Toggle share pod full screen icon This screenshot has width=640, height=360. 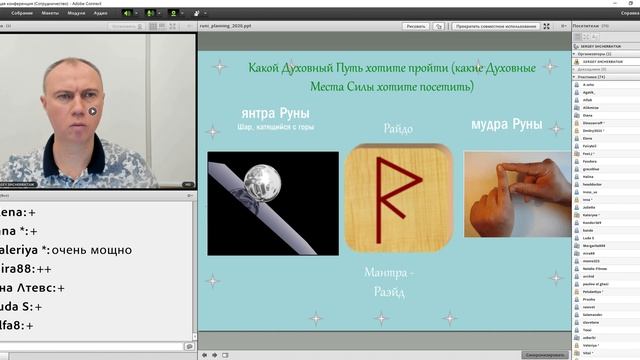point(547,26)
